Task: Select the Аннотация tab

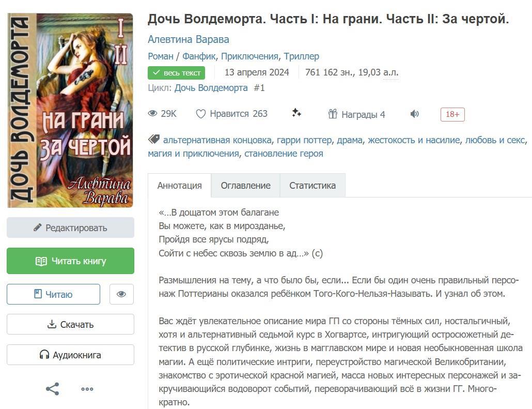Action: [x=179, y=186]
